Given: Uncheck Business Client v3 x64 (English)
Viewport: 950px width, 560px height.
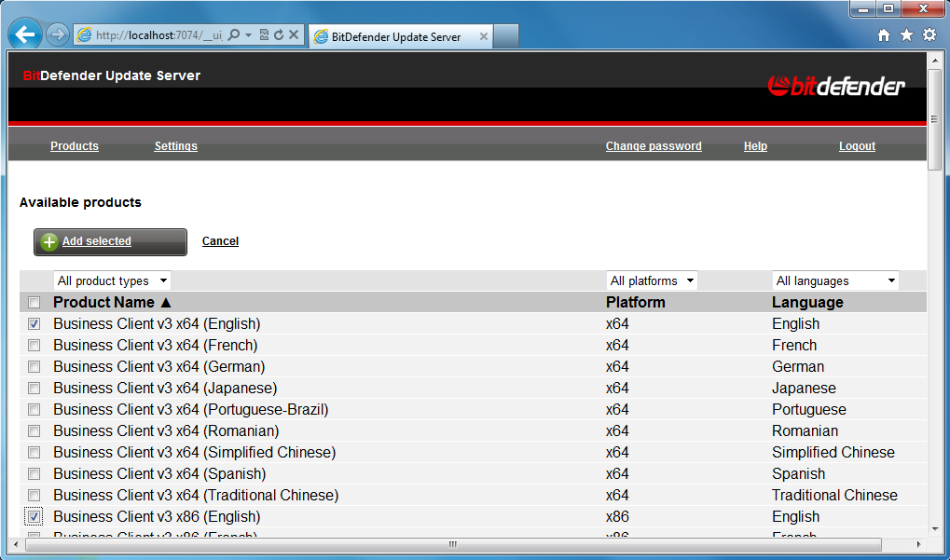Looking at the screenshot, I should [34, 324].
